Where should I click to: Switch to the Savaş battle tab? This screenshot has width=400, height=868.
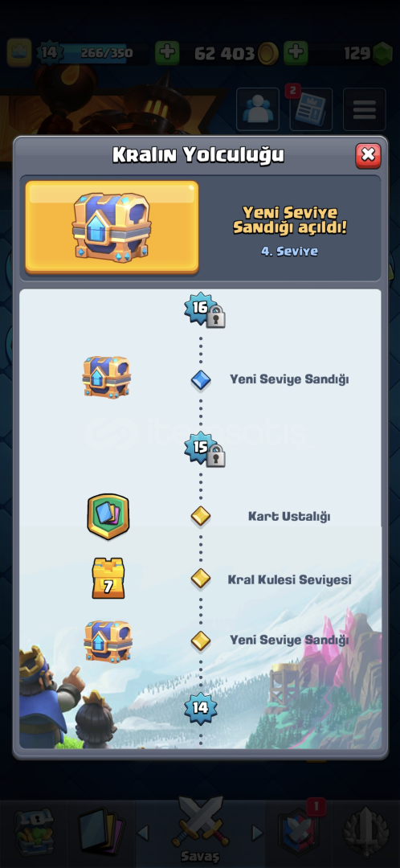200,829
